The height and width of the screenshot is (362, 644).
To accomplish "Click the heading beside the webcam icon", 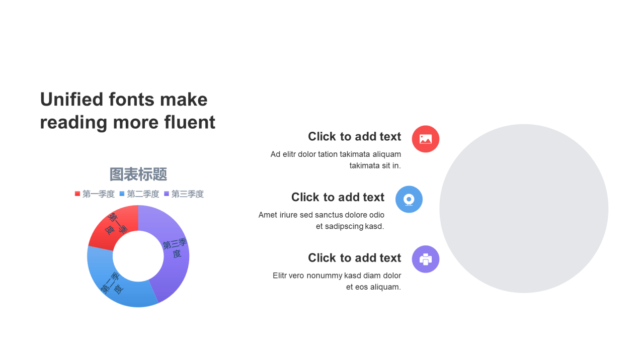I will click(x=338, y=197).
